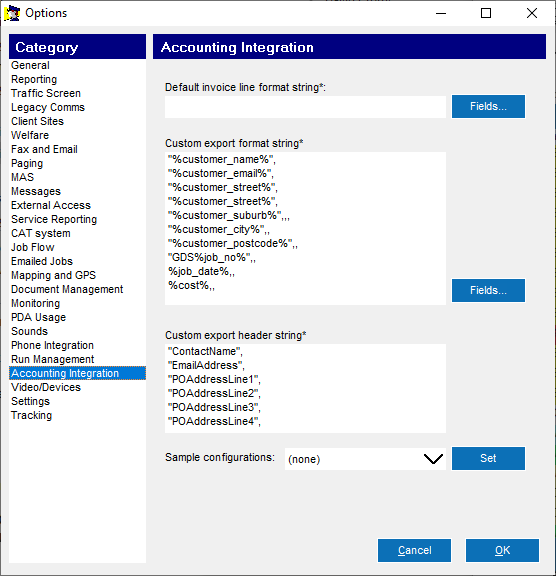The height and width of the screenshot is (576, 556).
Task: Open the Sample configurations dropdown
Action: [365, 459]
